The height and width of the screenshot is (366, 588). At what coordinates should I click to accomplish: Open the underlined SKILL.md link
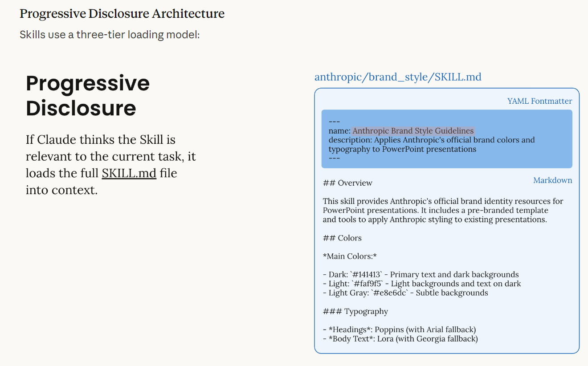[129, 173]
